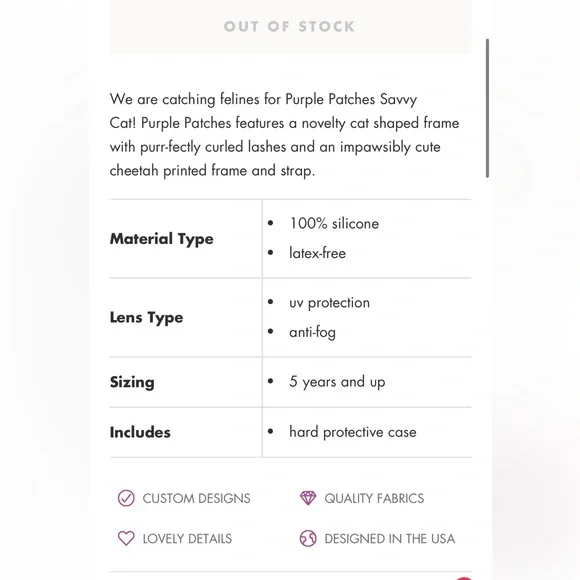This screenshot has height=580, width=580.
Task: Click the Lovely Details heart icon
Action: point(126,538)
